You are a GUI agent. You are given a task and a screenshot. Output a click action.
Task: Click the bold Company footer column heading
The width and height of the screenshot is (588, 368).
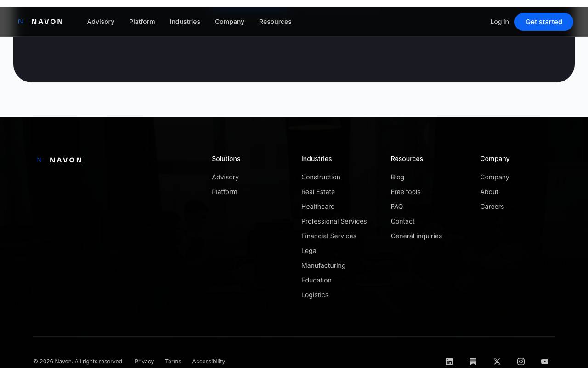[495, 159]
